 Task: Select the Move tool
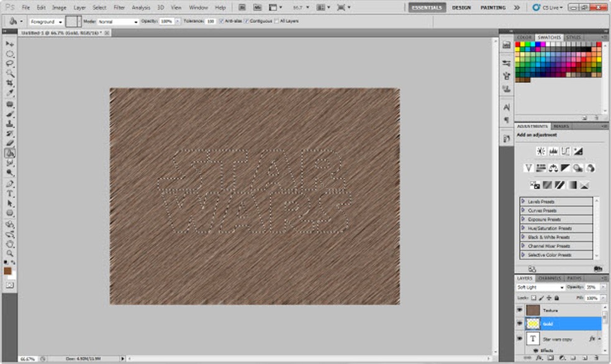[x=10, y=45]
